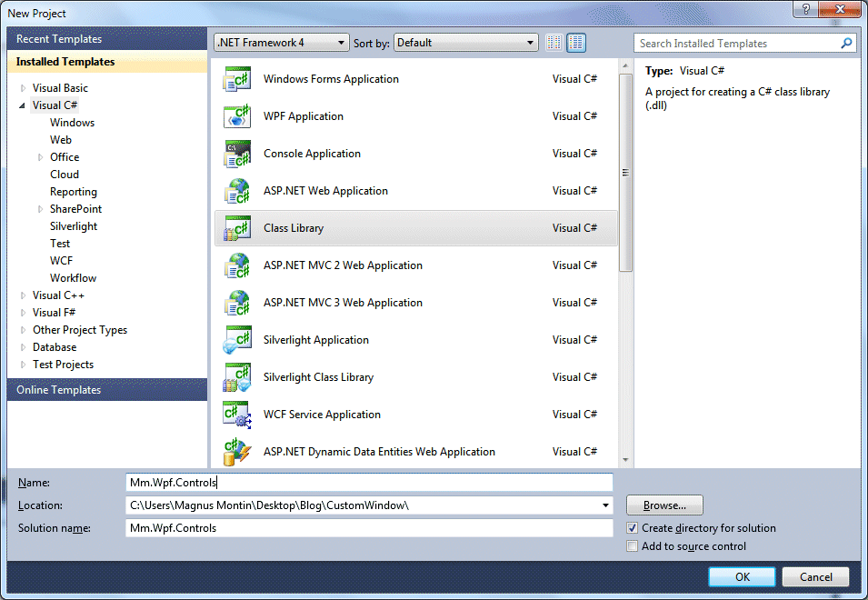The height and width of the screenshot is (600, 868).
Task: Confirm with the OK button
Action: tap(741, 576)
